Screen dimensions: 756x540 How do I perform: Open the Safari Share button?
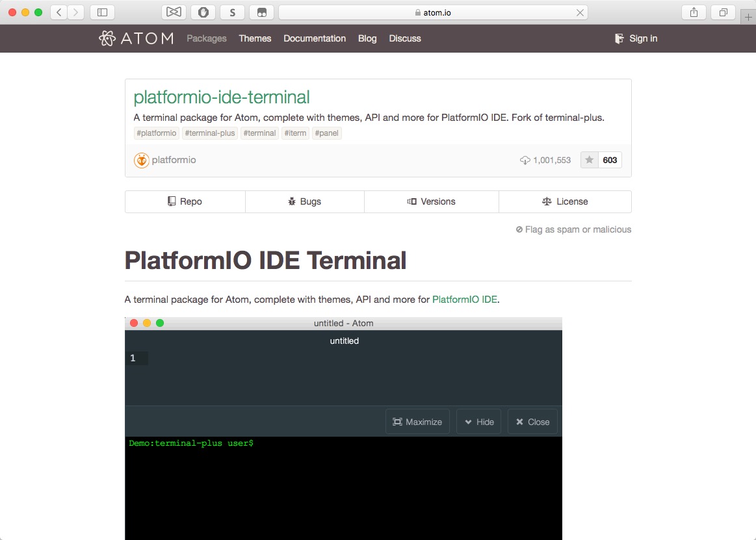[x=694, y=12]
